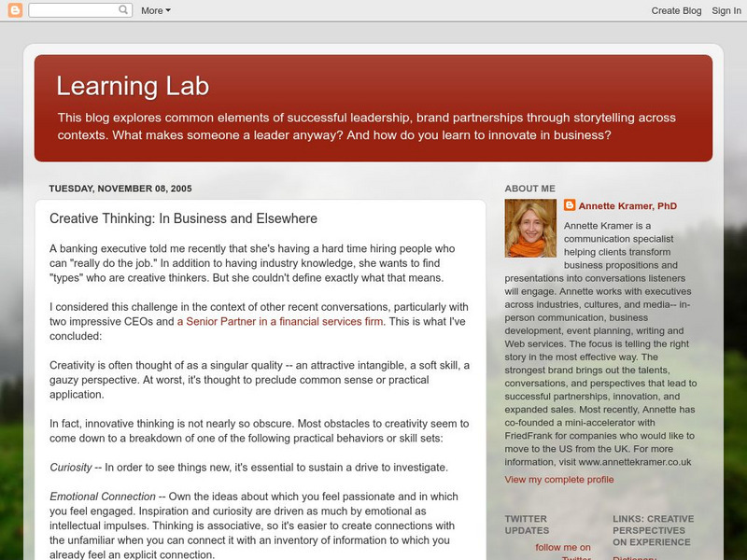
Task: Open the Creative Thinking post title
Action: click(183, 218)
